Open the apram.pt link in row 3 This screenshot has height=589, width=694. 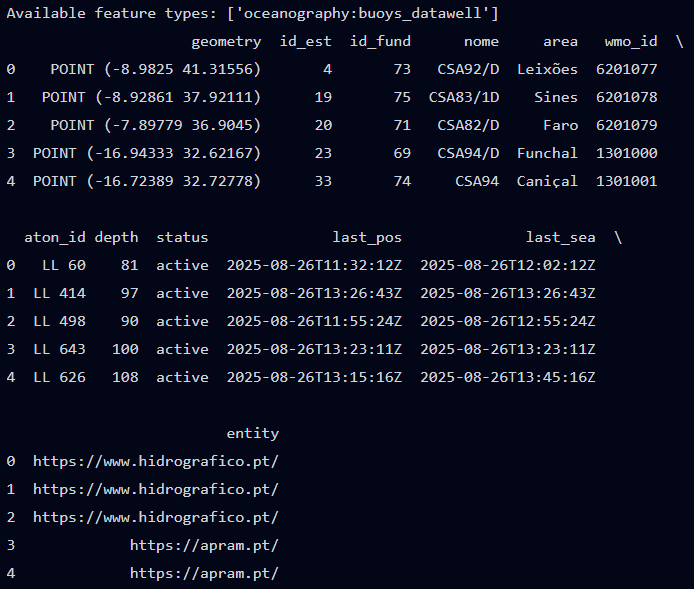point(204,545)
